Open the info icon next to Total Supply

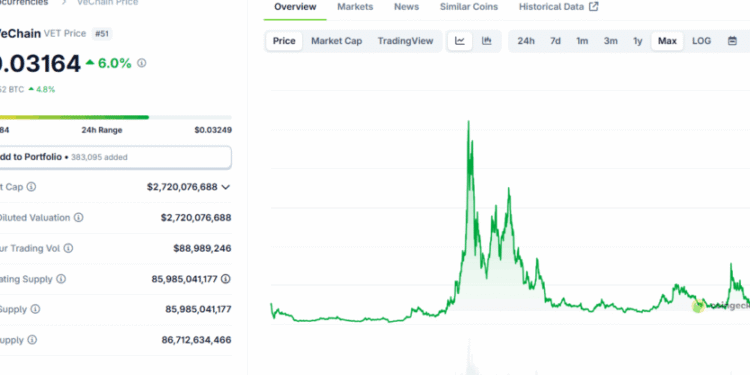[35, 309]
